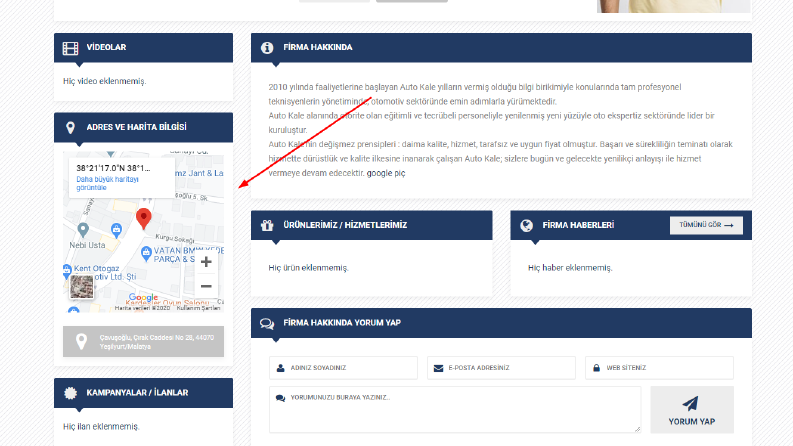Image resolution: width=793 pixels, height=446 pixels.
Task: Click the film strip icon beside VİDEOLAR
Action: 70,48
